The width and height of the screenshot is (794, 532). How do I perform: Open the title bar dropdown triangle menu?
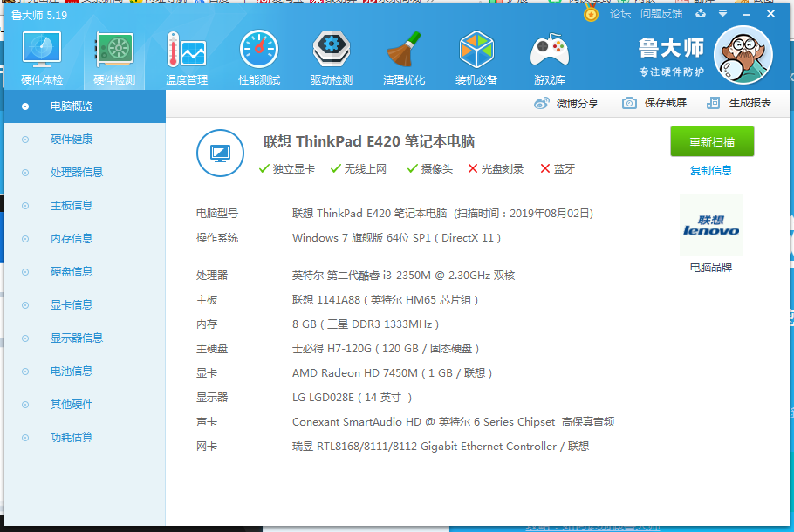pos(723,13)
